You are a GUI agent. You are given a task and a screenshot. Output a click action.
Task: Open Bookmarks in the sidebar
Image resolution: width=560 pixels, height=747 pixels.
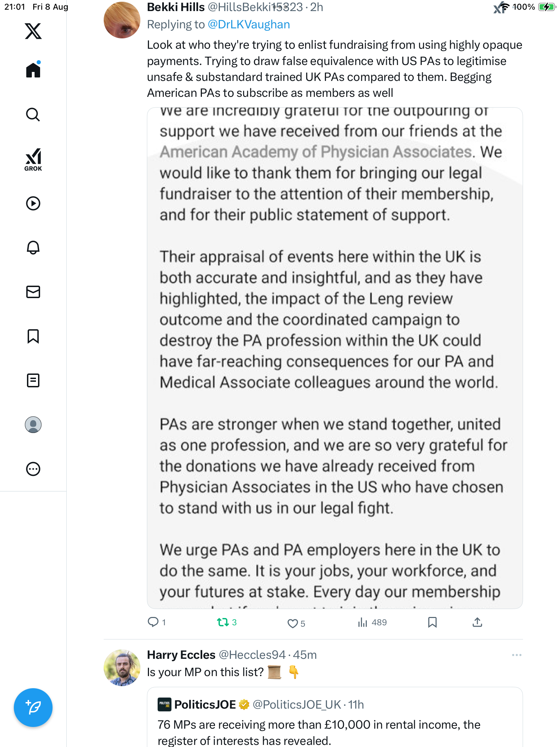[33, 336]
